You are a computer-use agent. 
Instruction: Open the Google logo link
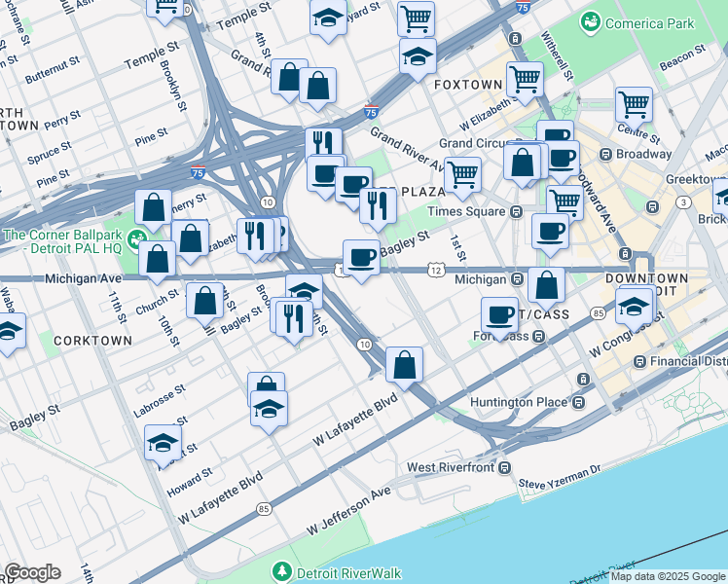click(x=32, y=573)
